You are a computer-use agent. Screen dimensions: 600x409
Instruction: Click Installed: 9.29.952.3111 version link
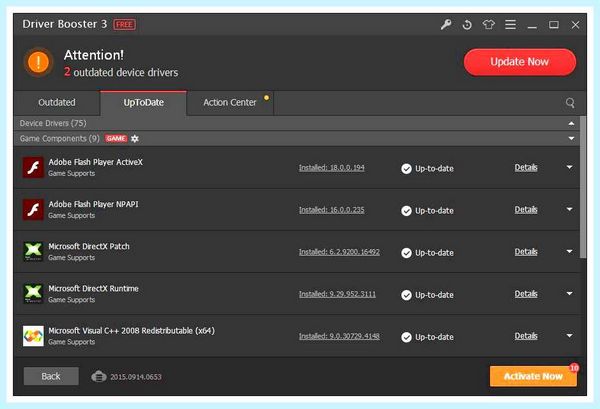[337, 294]
